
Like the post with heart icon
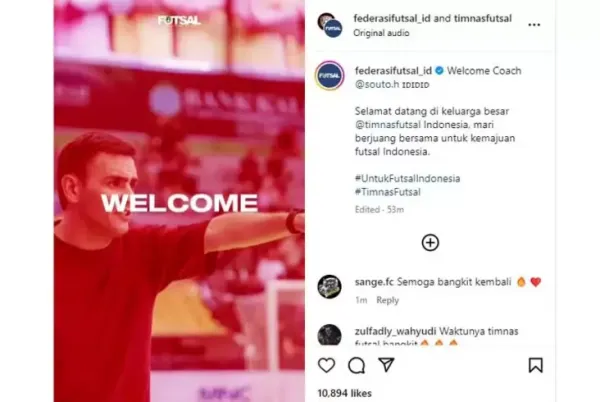(x=326, y=365)
